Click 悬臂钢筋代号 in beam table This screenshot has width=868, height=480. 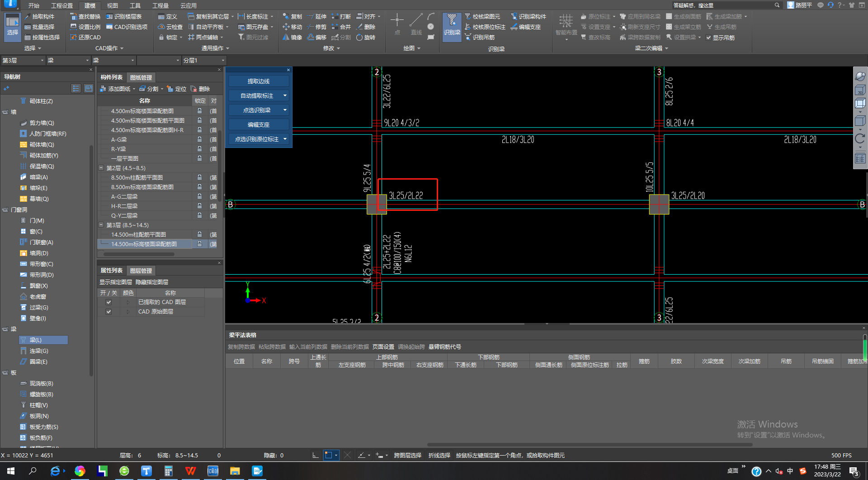(445, 347)
